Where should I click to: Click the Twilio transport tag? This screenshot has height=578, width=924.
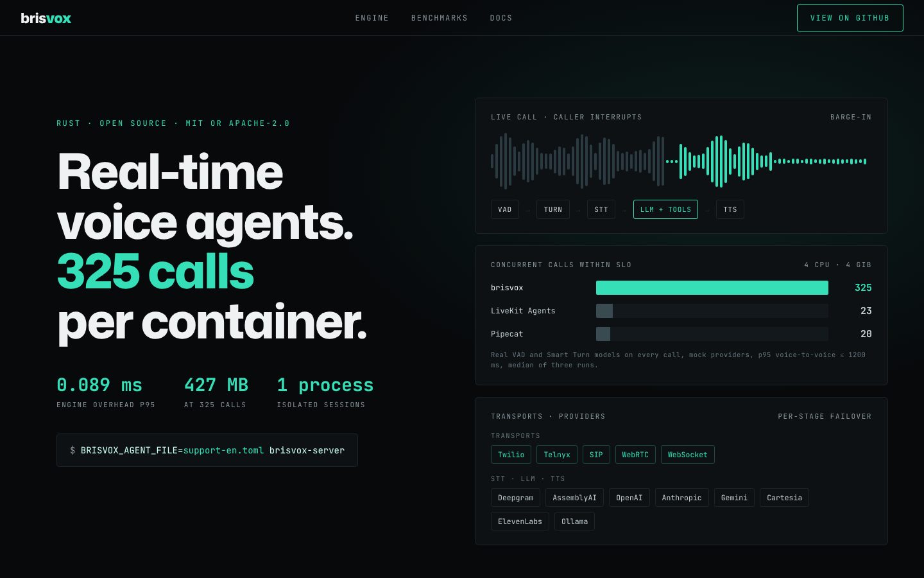tap(511, 455)
